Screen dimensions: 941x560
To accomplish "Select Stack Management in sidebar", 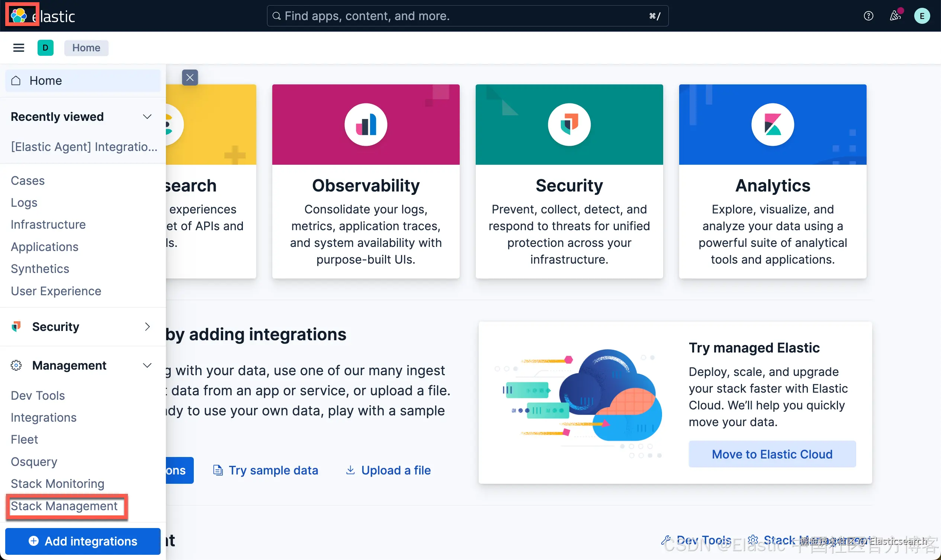I will (x=64, y=506).
